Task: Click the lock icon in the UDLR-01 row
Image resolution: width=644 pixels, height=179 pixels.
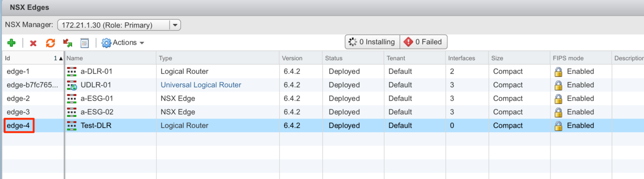Action: coord(558,85)
